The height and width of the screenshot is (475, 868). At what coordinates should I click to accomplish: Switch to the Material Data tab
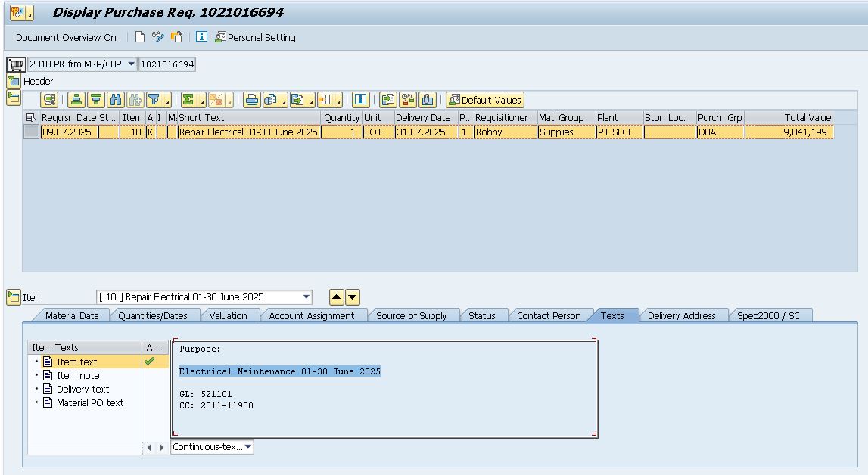point(72,315)
